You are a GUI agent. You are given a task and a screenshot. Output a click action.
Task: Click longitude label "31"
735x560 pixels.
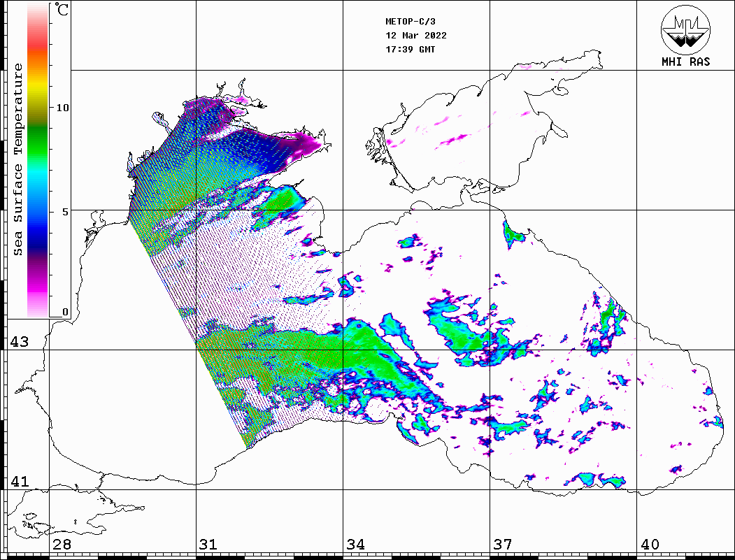208,545
